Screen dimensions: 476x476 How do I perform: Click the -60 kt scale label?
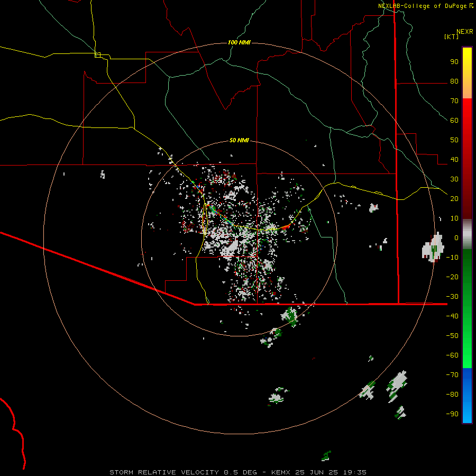(452, 355)
